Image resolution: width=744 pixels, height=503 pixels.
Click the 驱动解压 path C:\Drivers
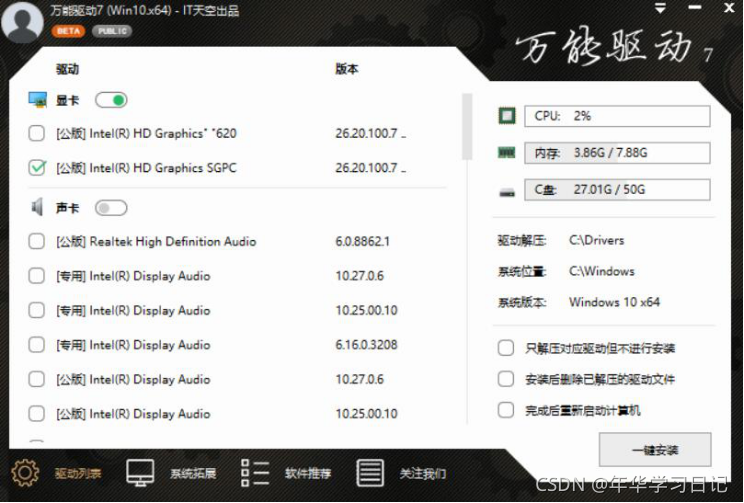pos(596,240)
